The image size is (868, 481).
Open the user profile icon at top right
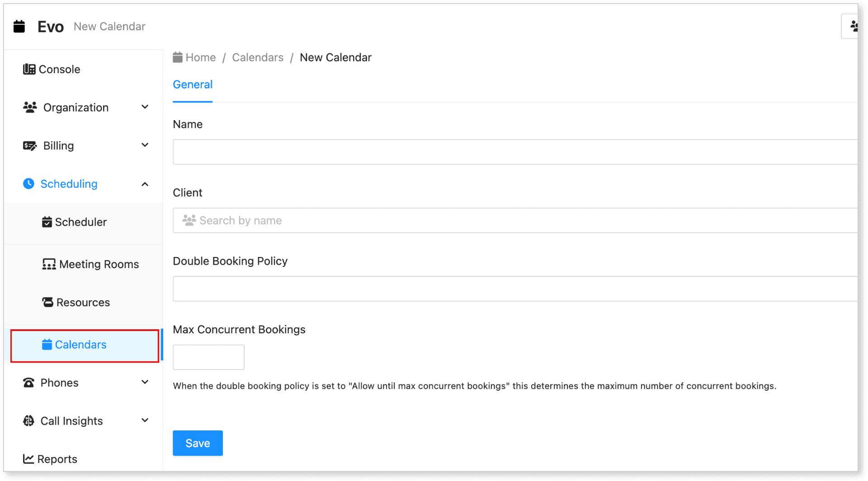[854, 26]
